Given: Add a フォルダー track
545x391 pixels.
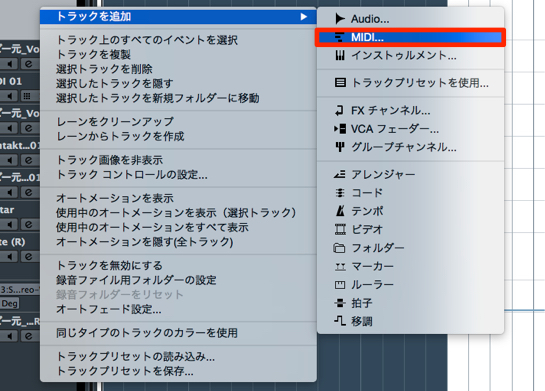Looking at the screenshot, I should pos(410,248).
